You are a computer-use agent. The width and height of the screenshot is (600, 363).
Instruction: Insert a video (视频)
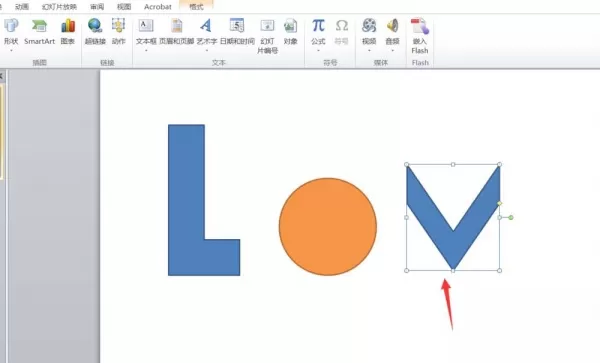click(x=369, y=32)
